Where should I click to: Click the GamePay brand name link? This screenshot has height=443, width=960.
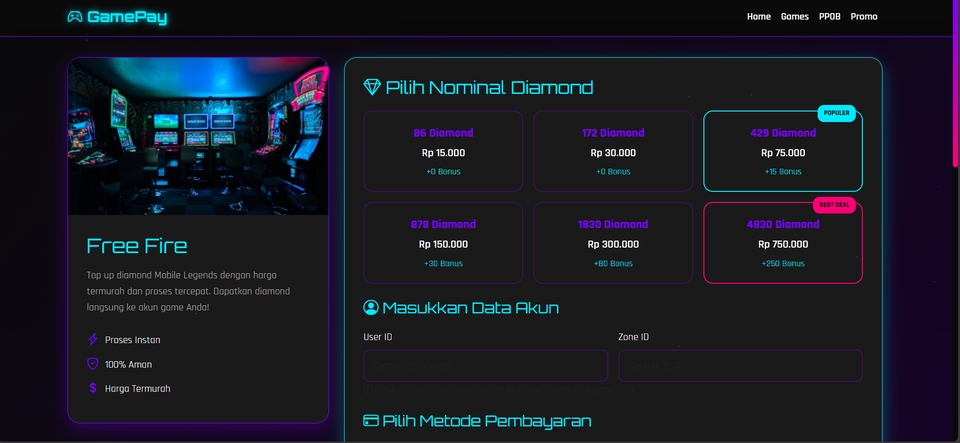[x=127, y=17]
